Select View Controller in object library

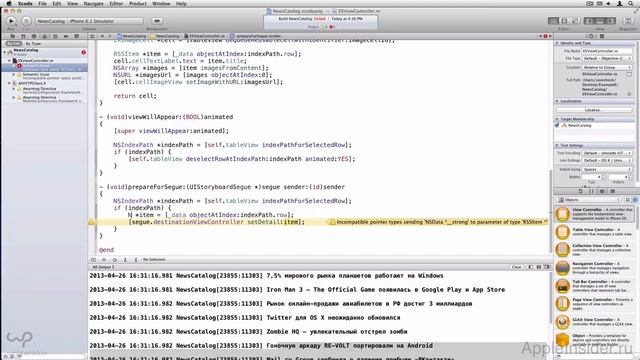click(x=595, y=214)
